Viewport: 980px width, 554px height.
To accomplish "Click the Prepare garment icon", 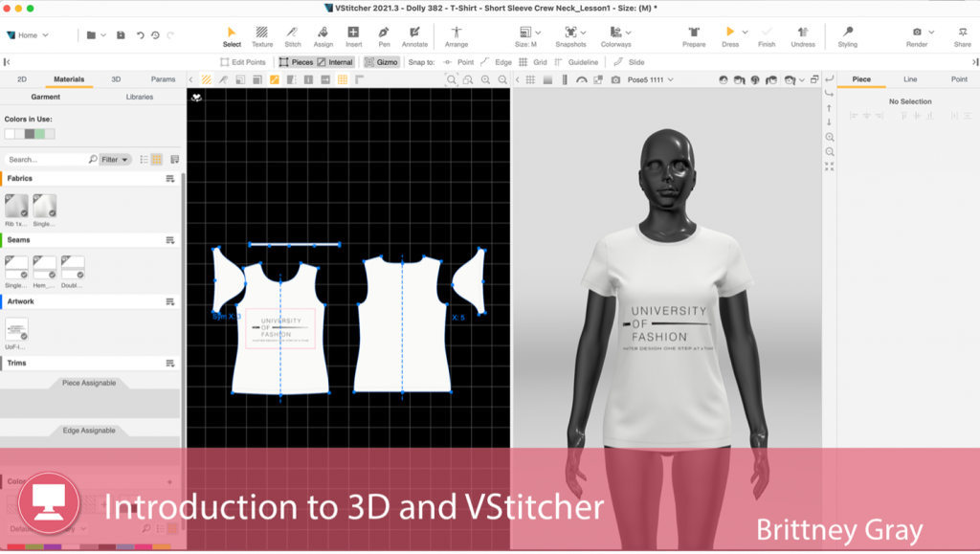I will pyautogui.click(x=694, y=35).
